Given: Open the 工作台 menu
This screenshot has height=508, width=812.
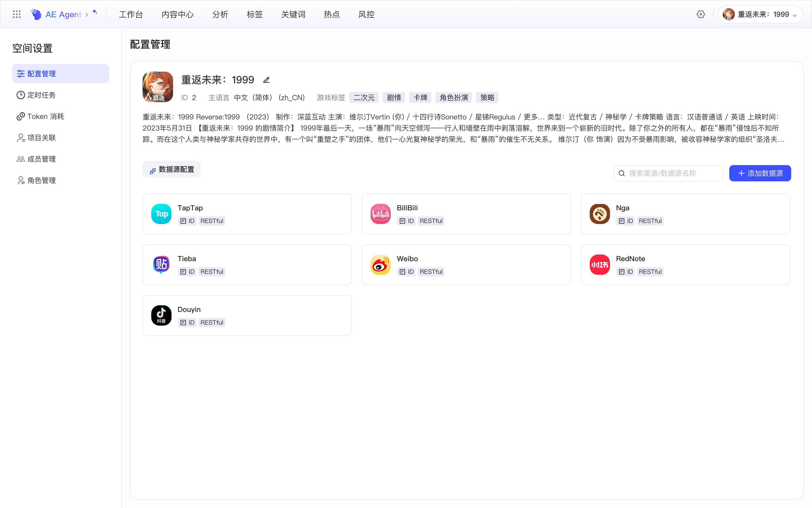Looking at the screenshot, I should coord(131,14).
